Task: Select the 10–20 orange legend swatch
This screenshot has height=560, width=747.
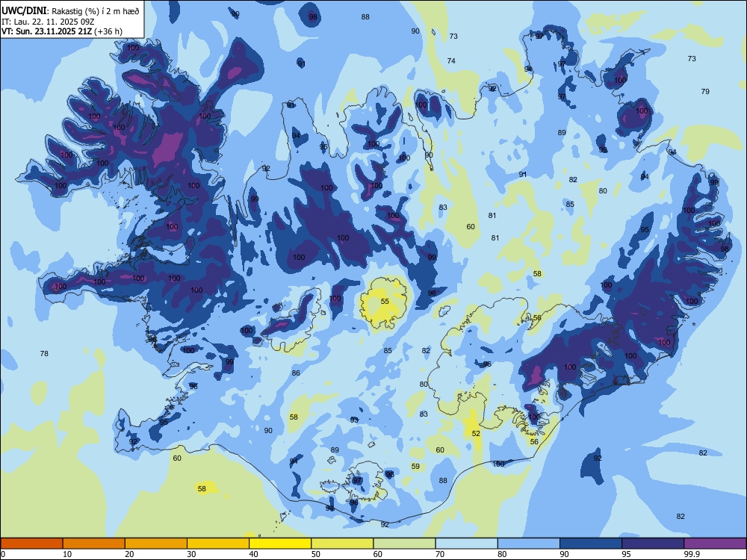Action: pos(94,544)
